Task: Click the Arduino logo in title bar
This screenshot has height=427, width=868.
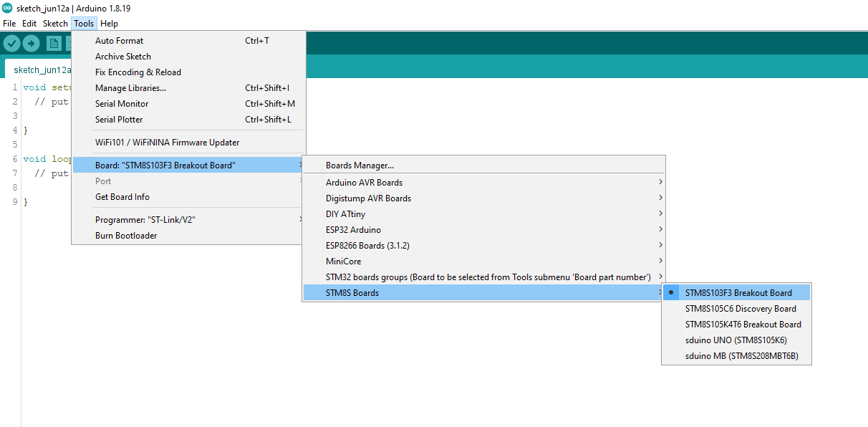Action: point(7,9)
